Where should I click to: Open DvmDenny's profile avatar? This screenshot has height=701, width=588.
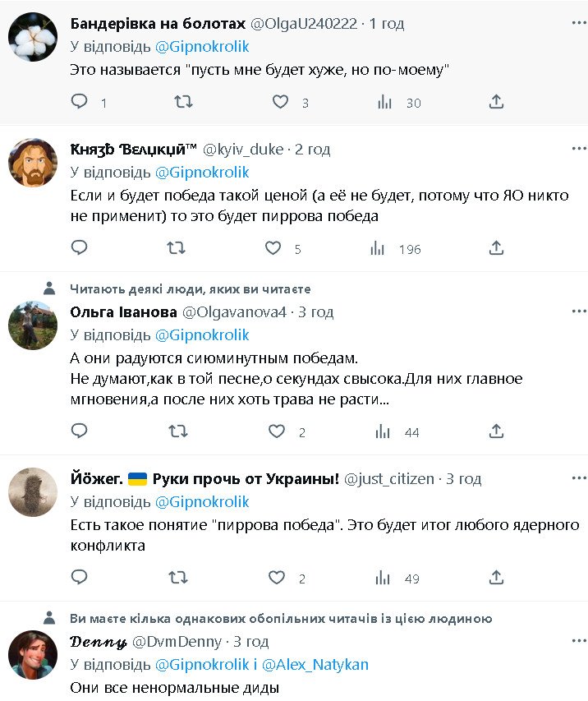[x=32, y=655]
